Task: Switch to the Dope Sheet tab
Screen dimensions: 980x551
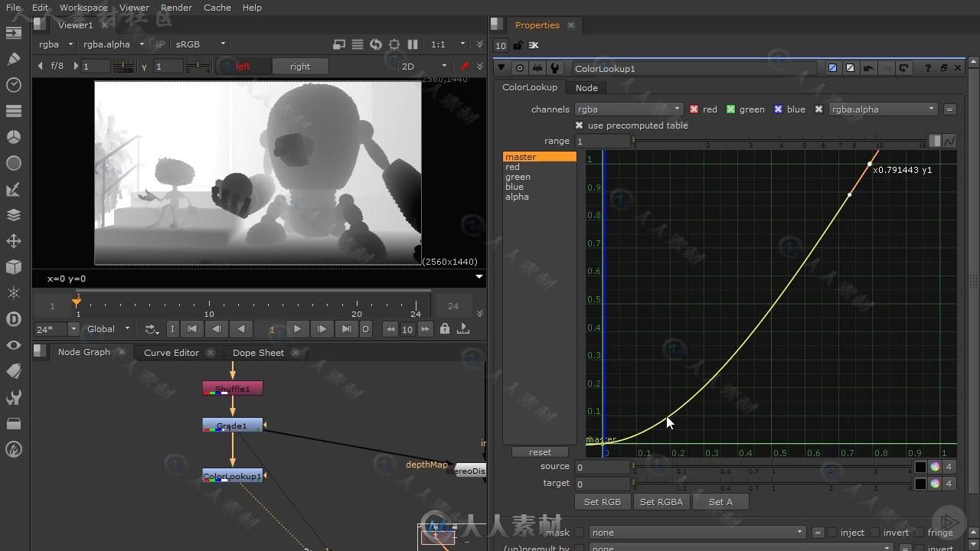Action: click(x=258, y=353)
